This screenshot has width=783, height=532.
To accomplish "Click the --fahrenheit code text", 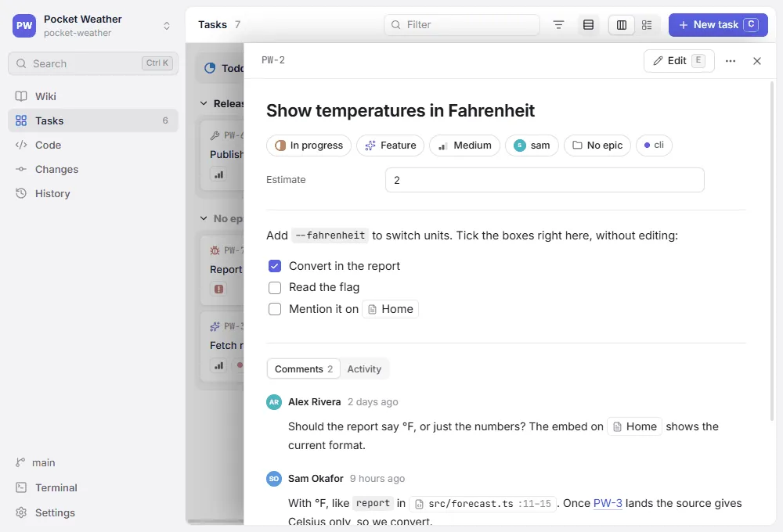I will pos(330,235).
